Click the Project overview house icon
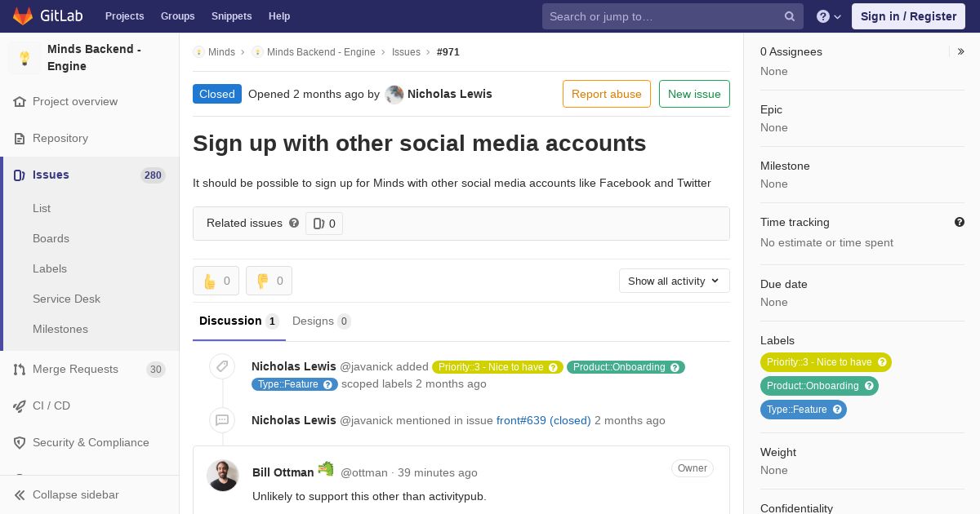The image size is (980, 514). pyautogui.click(x=20, y=102)
